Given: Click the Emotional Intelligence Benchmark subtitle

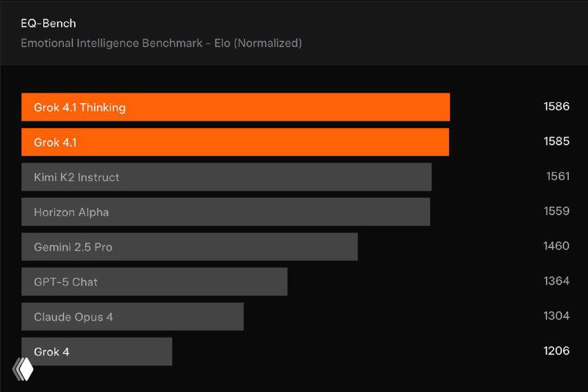Looking at the screenshot, I should click(161, 43).
